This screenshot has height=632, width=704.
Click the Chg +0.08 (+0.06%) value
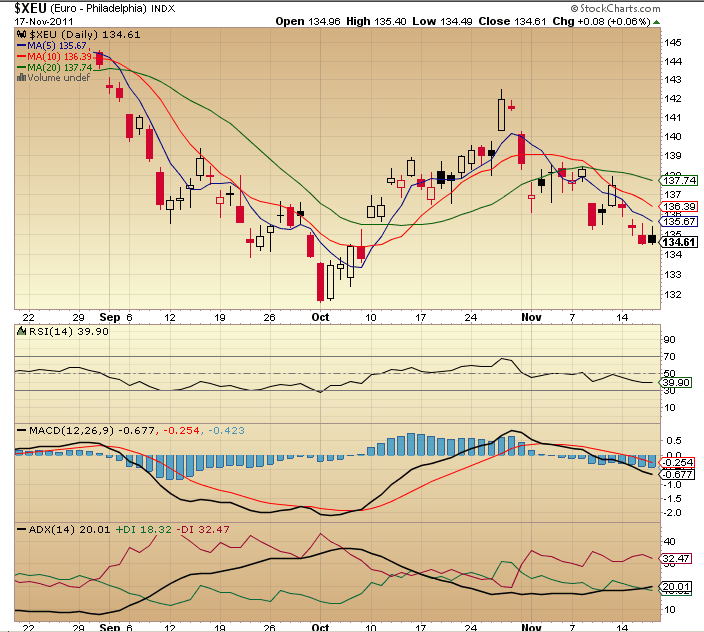[x=601, y=21]
